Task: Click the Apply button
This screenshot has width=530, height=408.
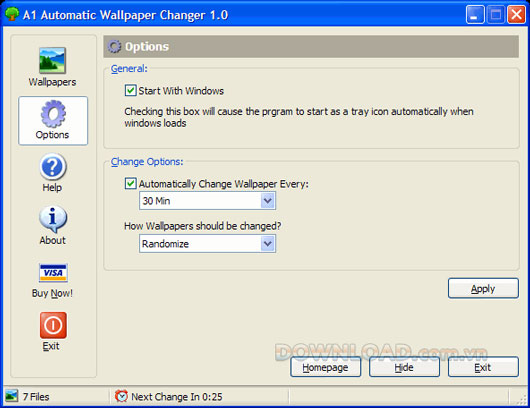Action: (483, 288)
